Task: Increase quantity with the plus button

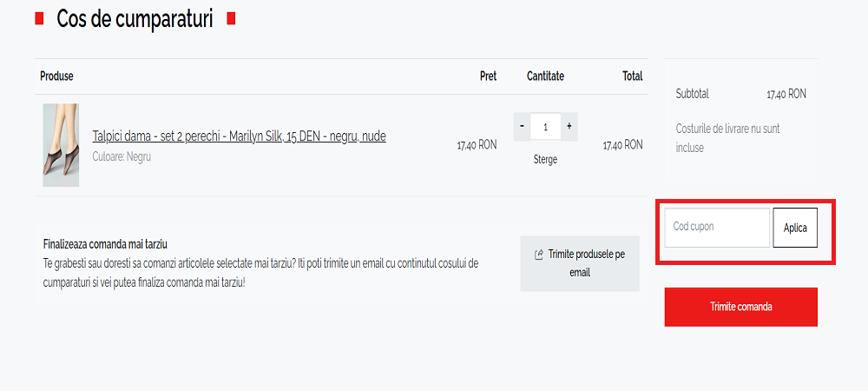Action: point(569,127)
